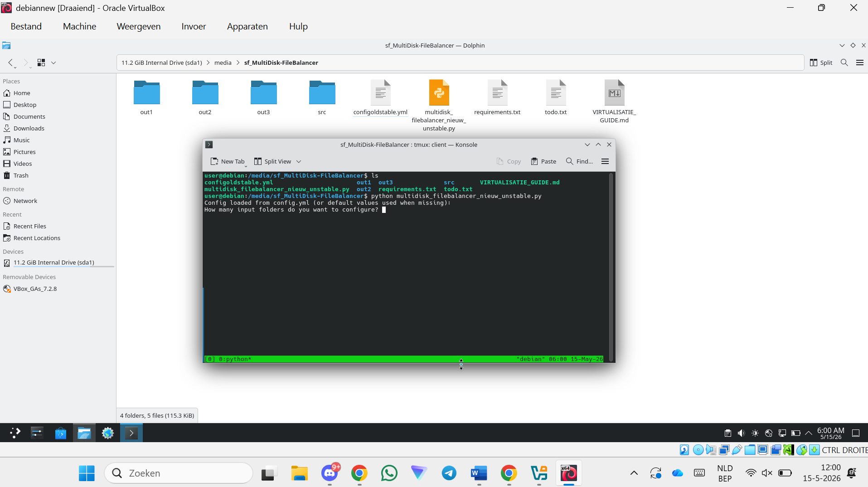Open Telegram from Windows taskbar
This screenshot has width=868, height=487.
click(x=449, y=473)
